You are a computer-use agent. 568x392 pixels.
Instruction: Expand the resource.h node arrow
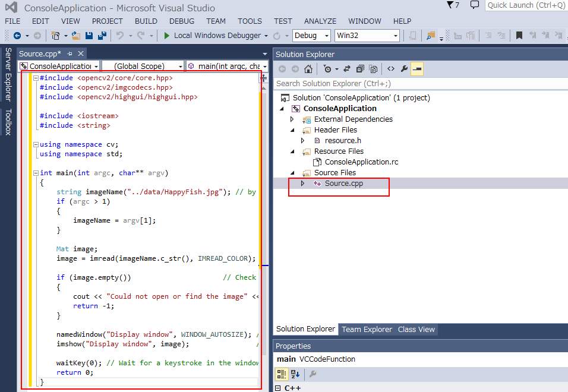pos(302,141)
